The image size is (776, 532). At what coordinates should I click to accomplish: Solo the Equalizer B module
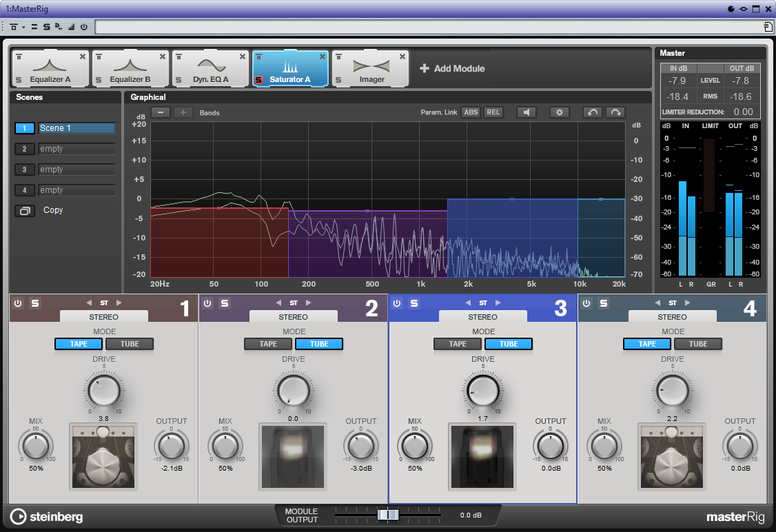click(99, 80)
